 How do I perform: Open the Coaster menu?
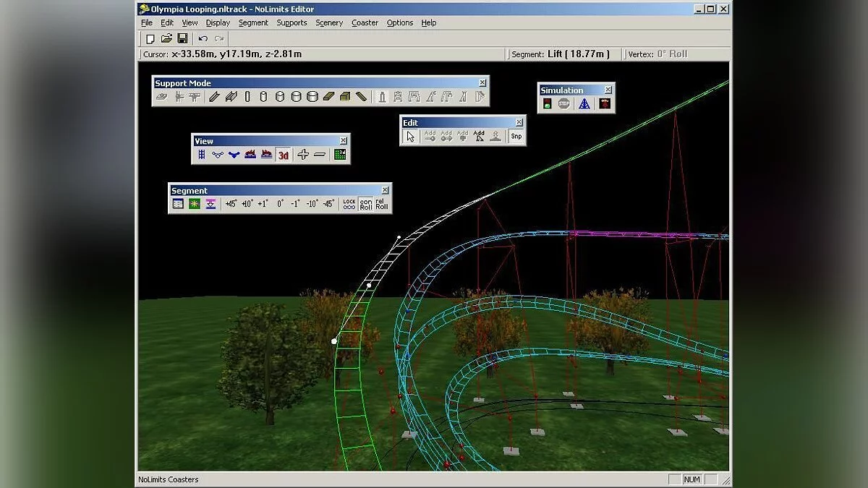pos(365,22)
